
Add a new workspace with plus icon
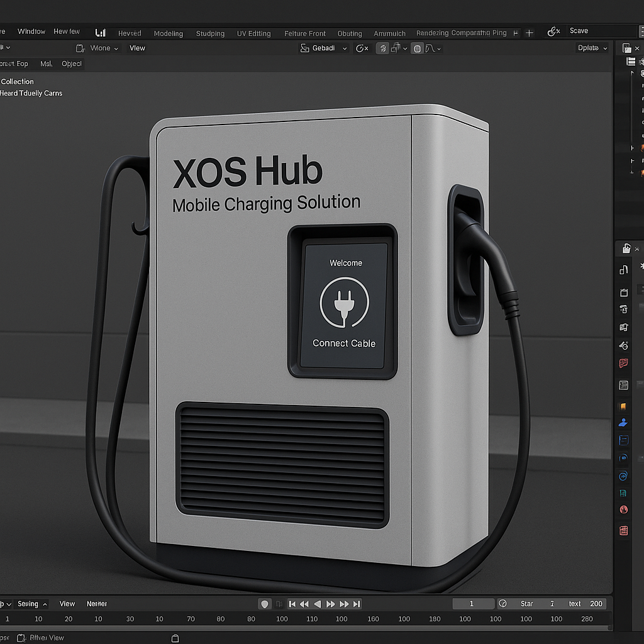point(530,33)
